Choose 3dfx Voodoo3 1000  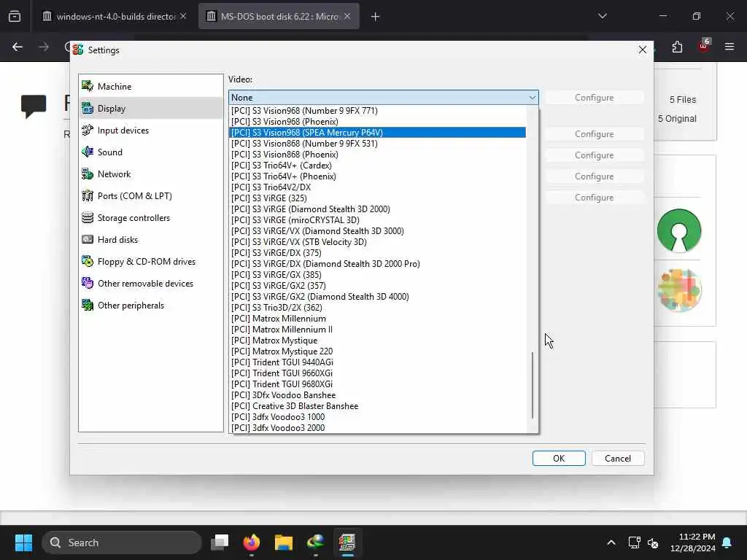click(377, 417)
